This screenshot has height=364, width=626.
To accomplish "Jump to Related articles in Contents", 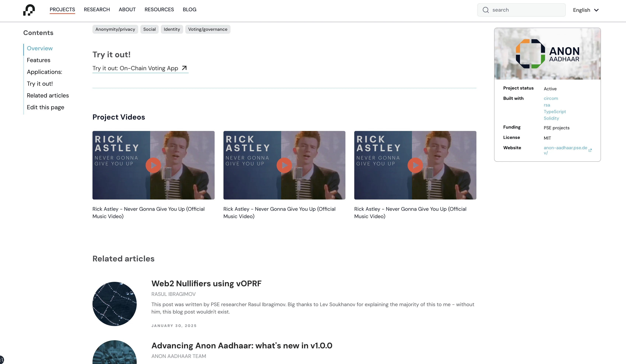I will 48,95.
